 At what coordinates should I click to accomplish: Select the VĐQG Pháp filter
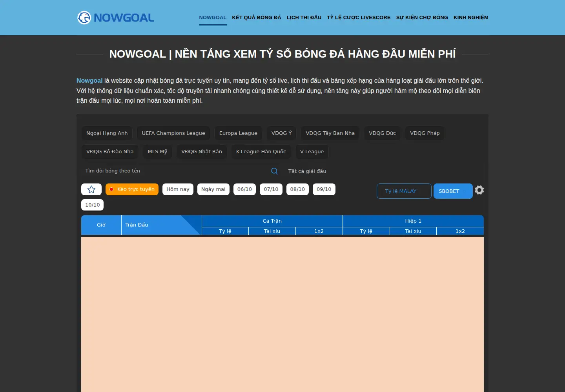425,133
